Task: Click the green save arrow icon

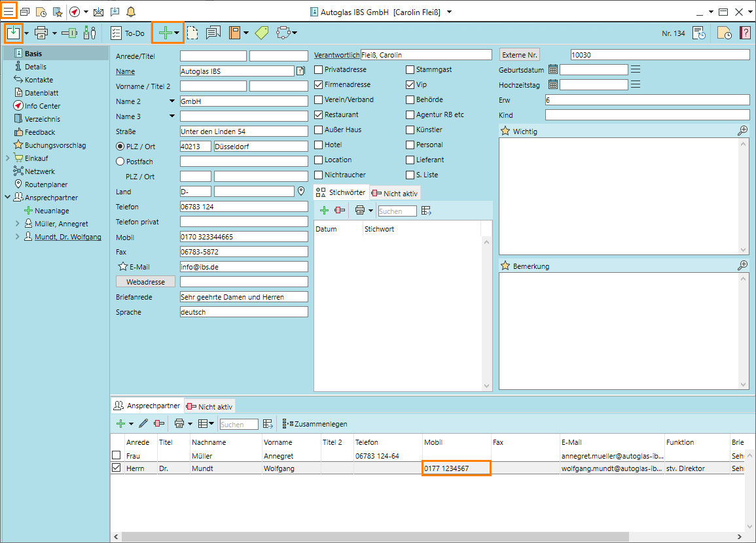Action: tap(13, 32)
